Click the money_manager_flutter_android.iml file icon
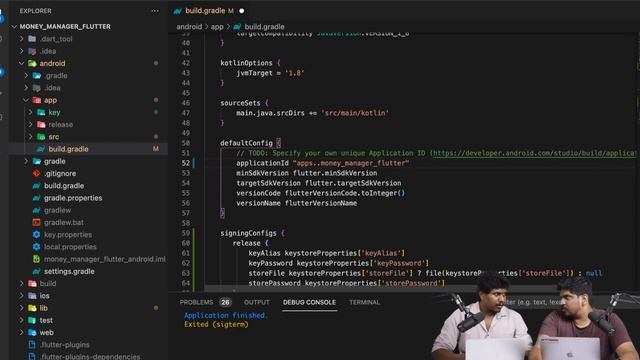This screenshot has height=360, width=640. point(36,259)
